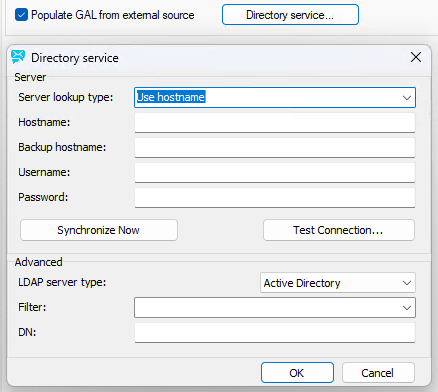
Task: Confirm settings with the OK button
Action: (297, 373)
